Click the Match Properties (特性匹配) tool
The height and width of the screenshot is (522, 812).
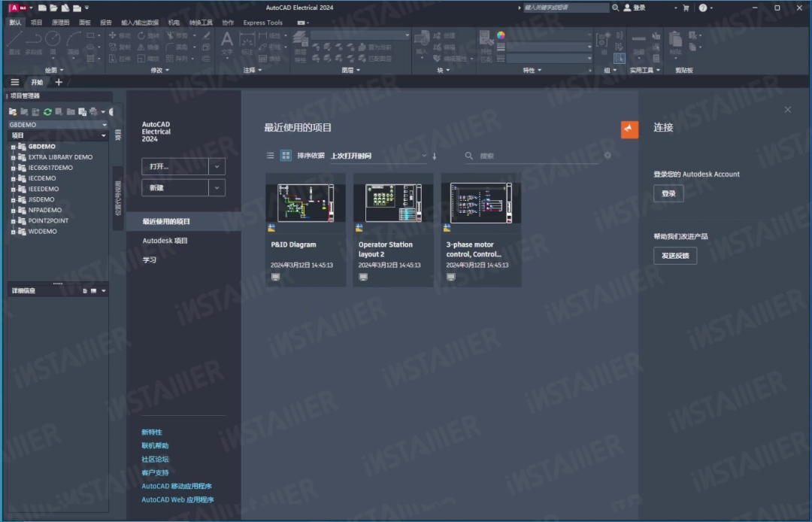pos(486,47)
